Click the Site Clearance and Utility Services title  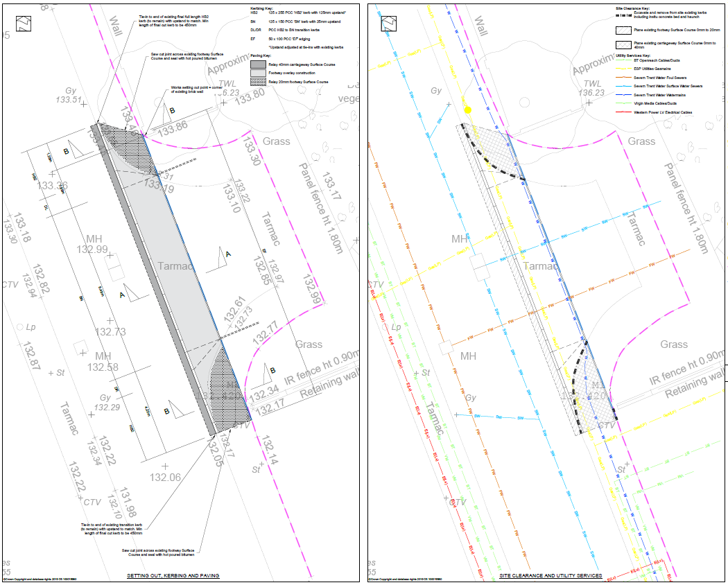pos(551,576)
